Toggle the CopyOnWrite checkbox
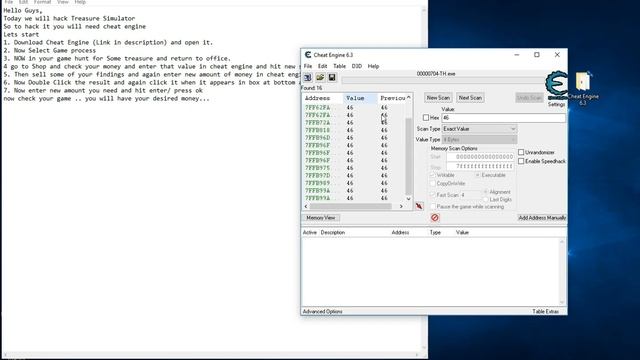This screenshot has height=360, width=640. 433,184
